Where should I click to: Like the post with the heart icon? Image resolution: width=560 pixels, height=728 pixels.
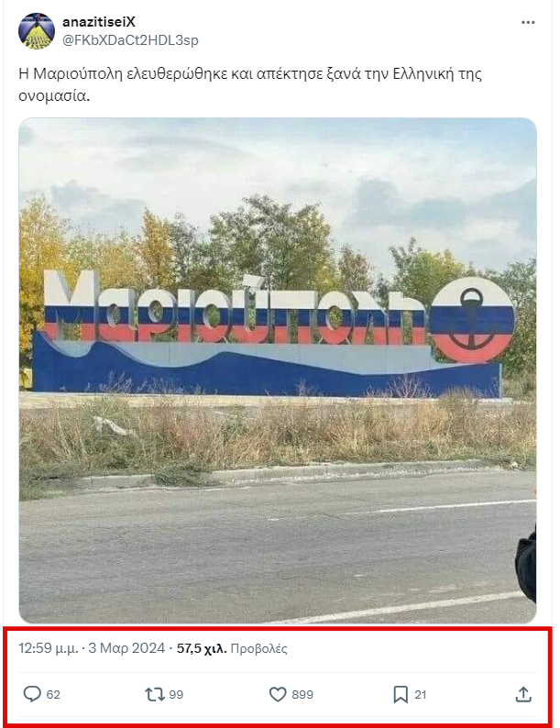point(278,695)
